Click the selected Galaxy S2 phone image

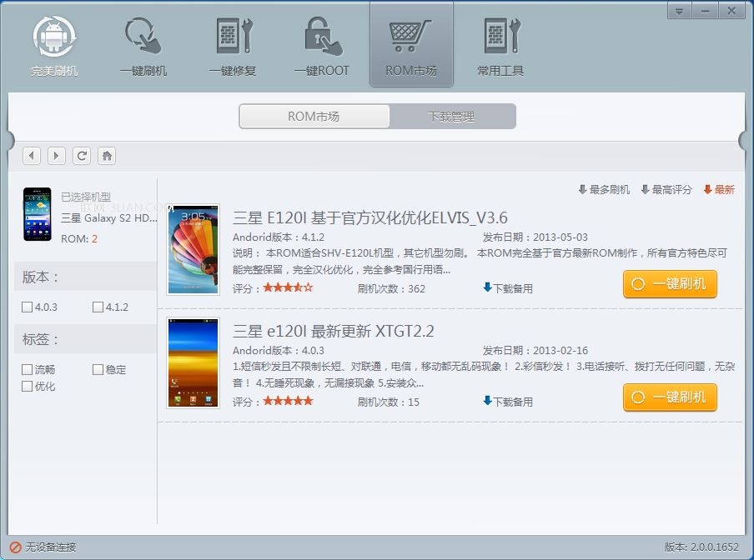click(x=37, y=214)
